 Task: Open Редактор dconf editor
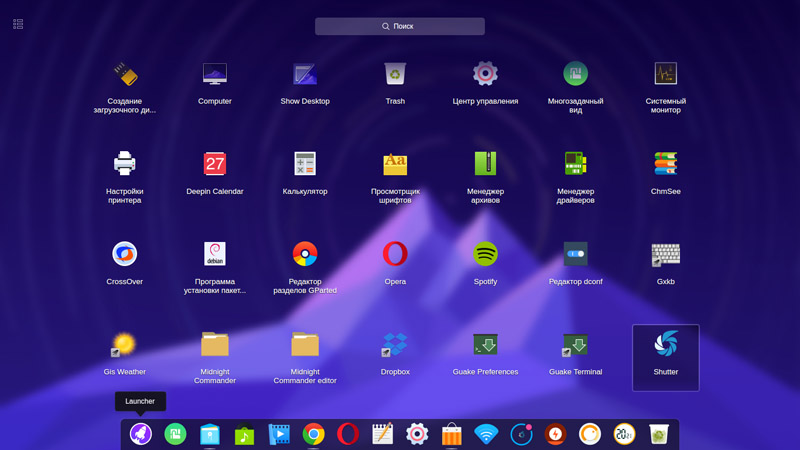tap(576, 254)
